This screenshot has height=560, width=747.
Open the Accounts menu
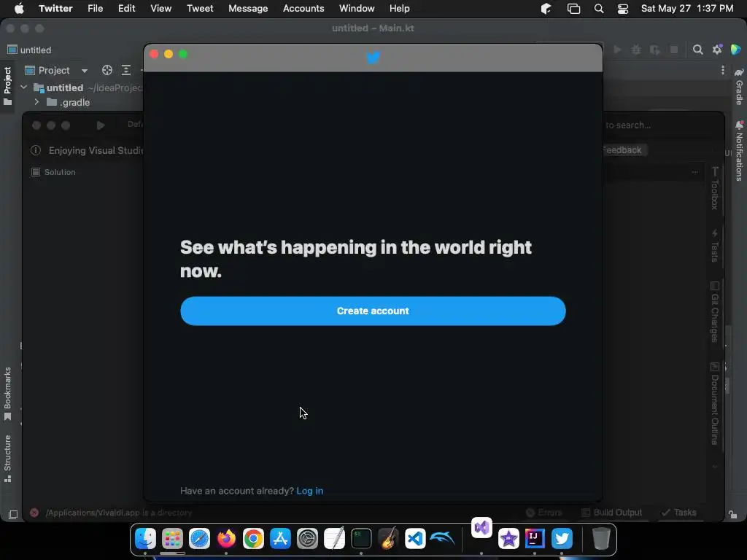(303, 9)
